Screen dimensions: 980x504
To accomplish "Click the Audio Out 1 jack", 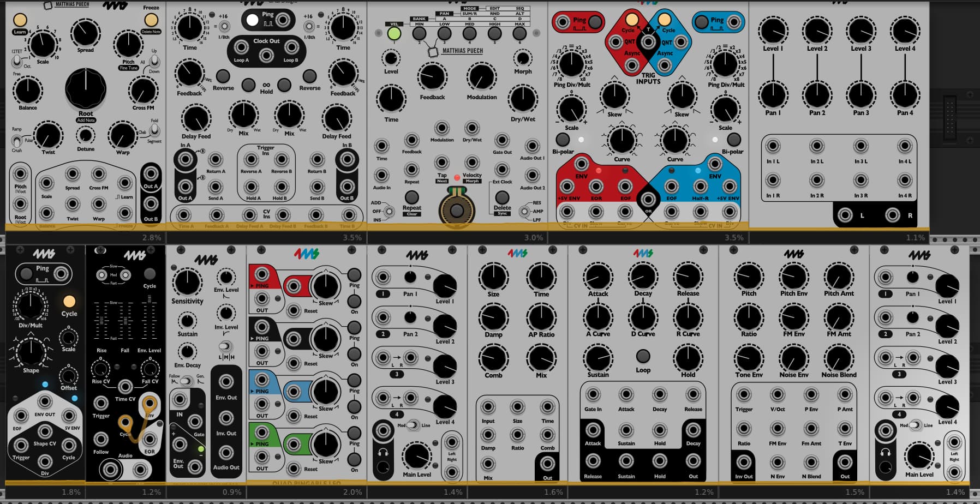I will click(532, 146).
